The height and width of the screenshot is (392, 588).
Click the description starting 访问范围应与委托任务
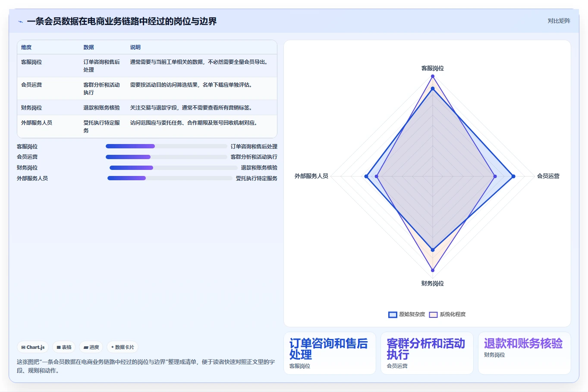point(195,123)
